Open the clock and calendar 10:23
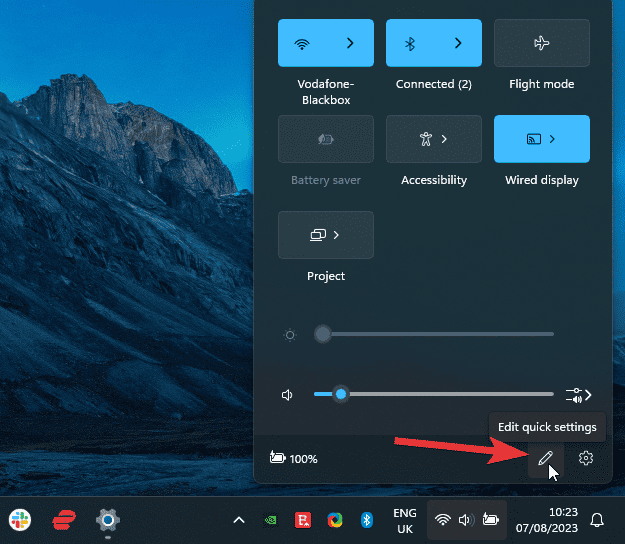The height and width of the screenshot is (544, 625). pos(547,520)
